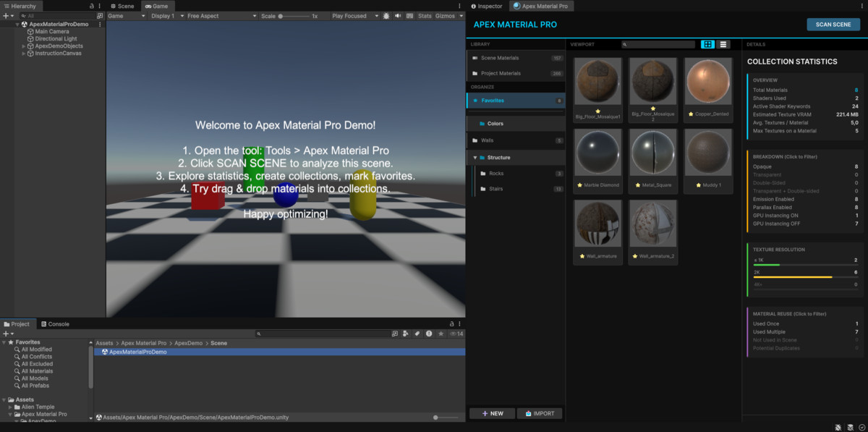The width and height of the screenshot is (868, 432).
Task: Toggle favorite star on Wall_armature_2
Action: click(x=634, y=256)
